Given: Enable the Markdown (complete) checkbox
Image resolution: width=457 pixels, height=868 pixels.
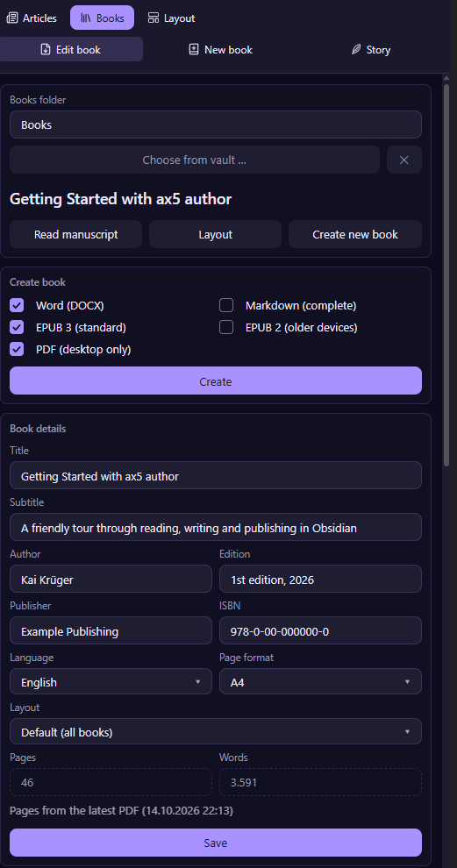Looking at the screenshot, I should (x=226, y=306).
